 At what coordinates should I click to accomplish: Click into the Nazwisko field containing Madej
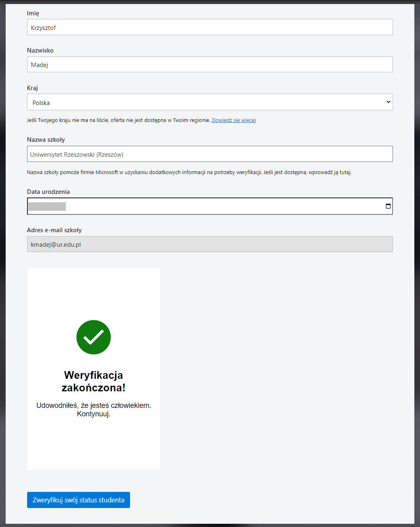click(210, 65)
